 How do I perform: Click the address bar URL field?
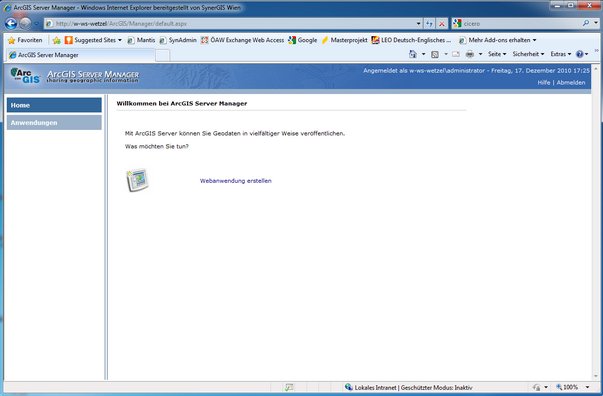tap(230, 23)
